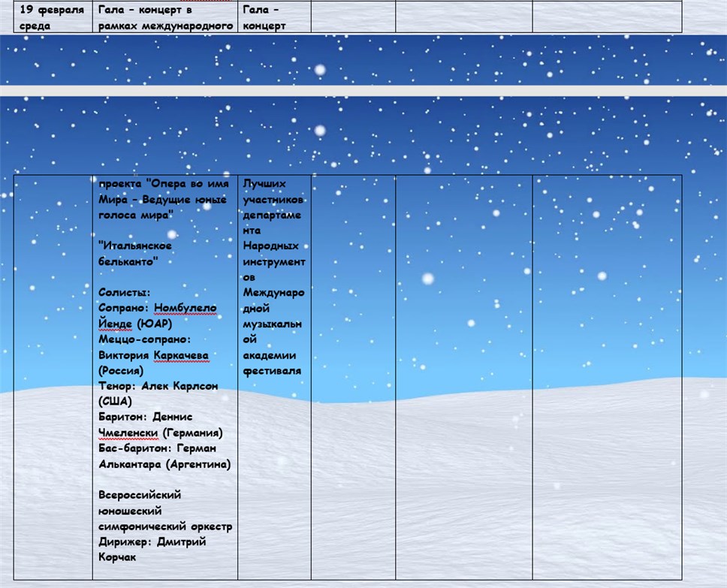Click the word 'академии'
The image size is (727, 588).
270,355
